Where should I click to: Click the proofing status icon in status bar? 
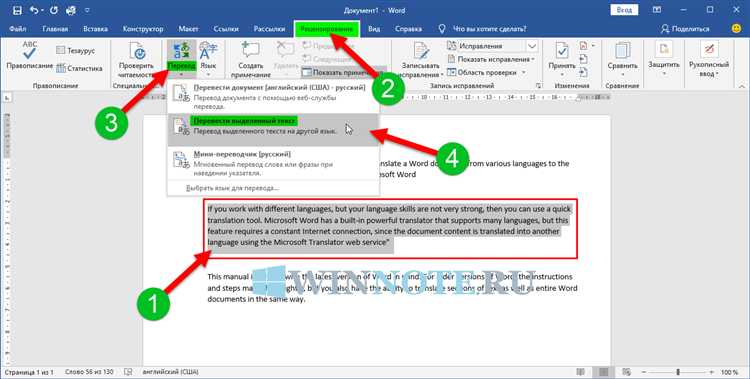click(x=128, y=372)
